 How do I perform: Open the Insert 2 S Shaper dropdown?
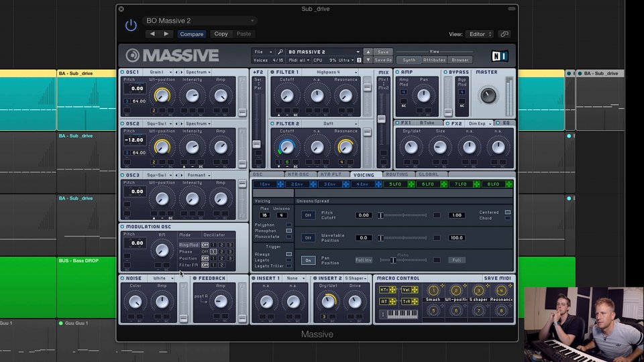(x=356, y=278)
